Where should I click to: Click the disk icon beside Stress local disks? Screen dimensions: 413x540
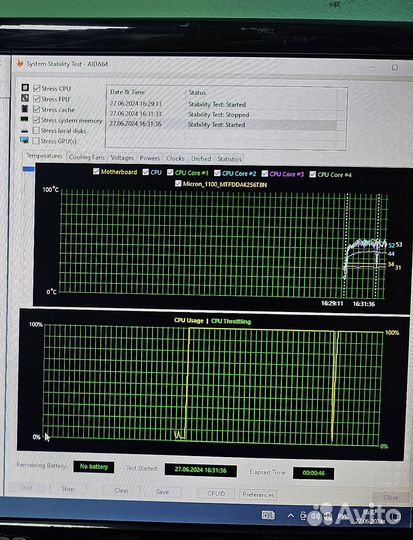pos(24,131)
